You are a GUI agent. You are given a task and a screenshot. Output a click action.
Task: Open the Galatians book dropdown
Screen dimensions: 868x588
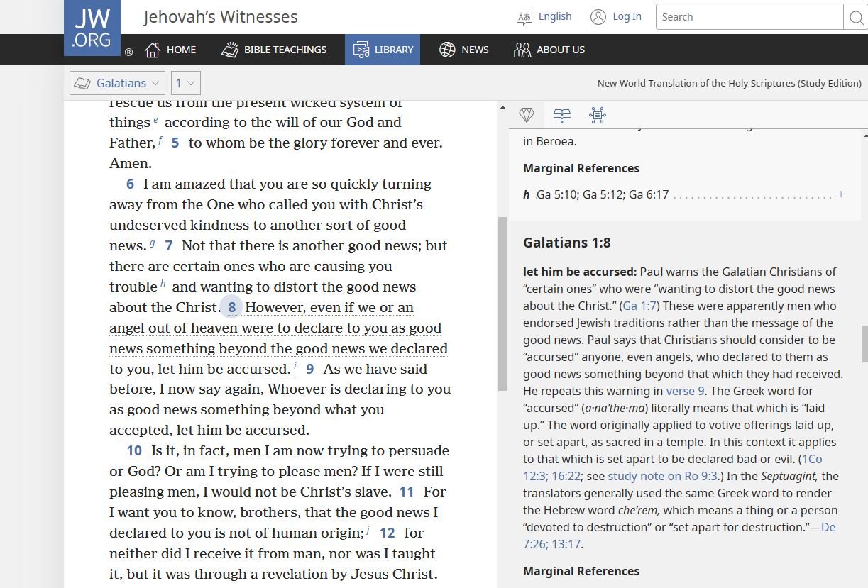tap(118, 83)
